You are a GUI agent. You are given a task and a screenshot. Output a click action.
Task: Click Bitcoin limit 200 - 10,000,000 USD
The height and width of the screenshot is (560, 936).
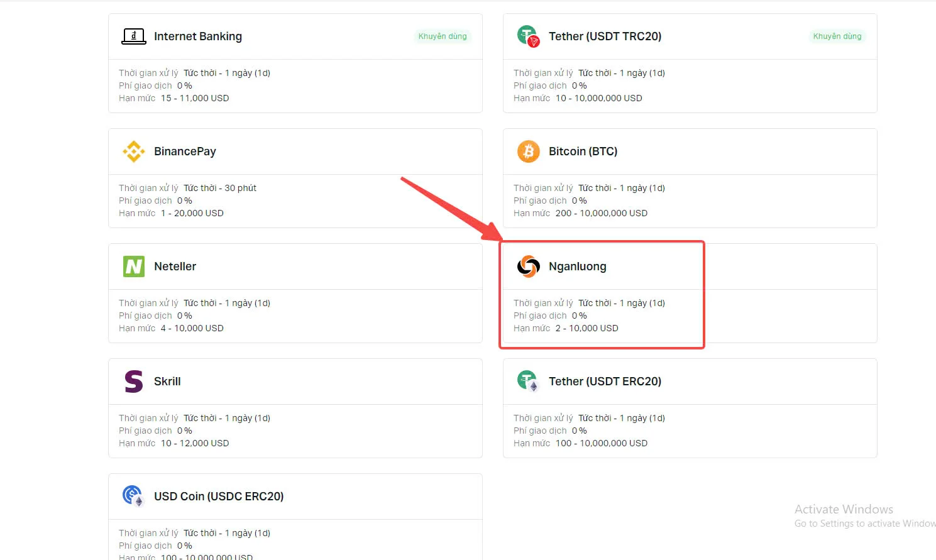point(602,213)
